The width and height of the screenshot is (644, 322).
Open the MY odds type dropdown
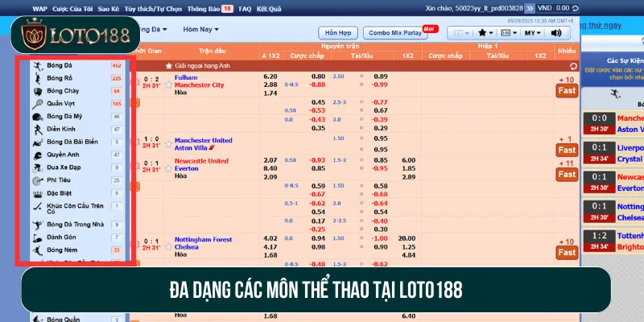533,33
